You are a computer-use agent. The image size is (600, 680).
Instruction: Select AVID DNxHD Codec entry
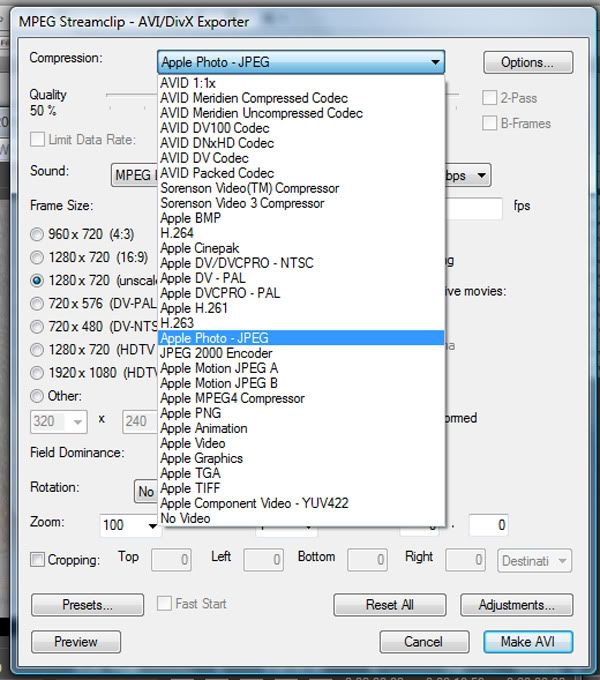[x=301, y=143]
